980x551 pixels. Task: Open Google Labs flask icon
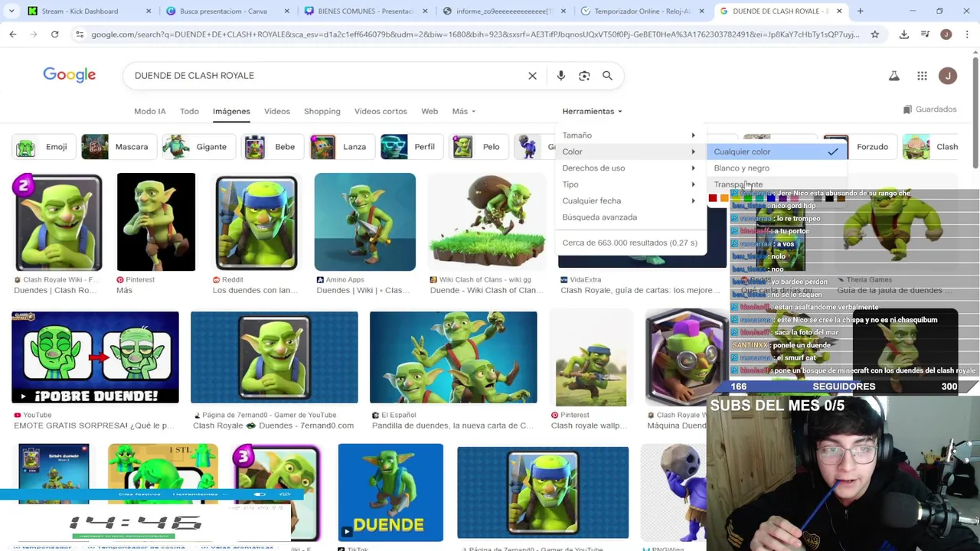893,76
